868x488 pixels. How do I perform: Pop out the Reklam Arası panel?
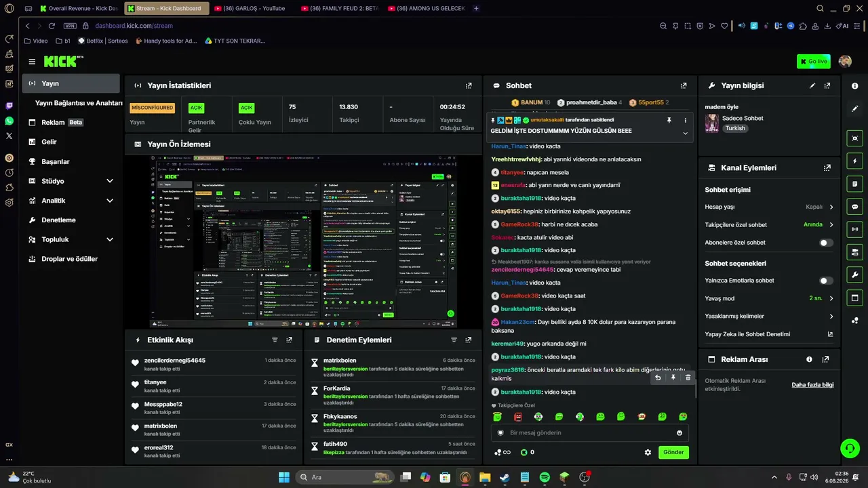click(825, 359)
